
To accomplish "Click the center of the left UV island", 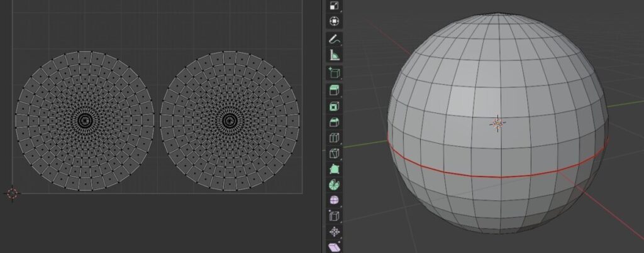I will 85,121.
